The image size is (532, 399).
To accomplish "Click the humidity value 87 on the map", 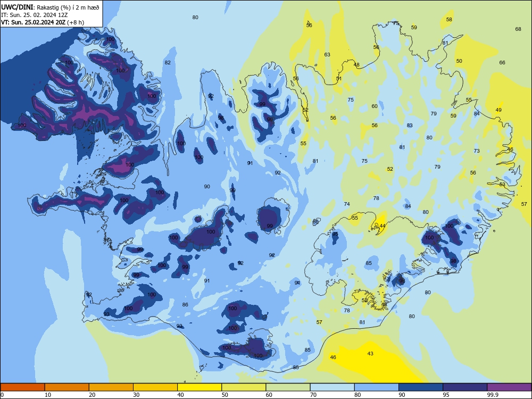I will click(106, 239).
